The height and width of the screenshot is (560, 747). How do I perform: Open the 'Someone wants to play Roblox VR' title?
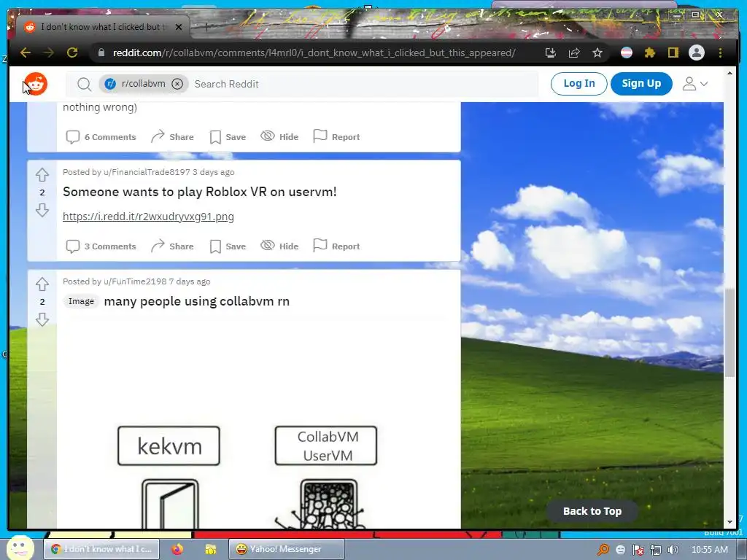coord(200,192)
